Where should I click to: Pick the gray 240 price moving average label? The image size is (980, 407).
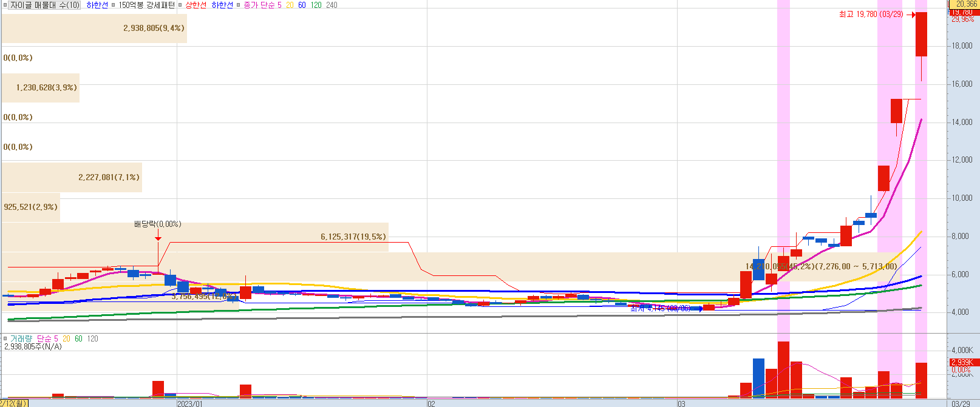tap(332, 5)
